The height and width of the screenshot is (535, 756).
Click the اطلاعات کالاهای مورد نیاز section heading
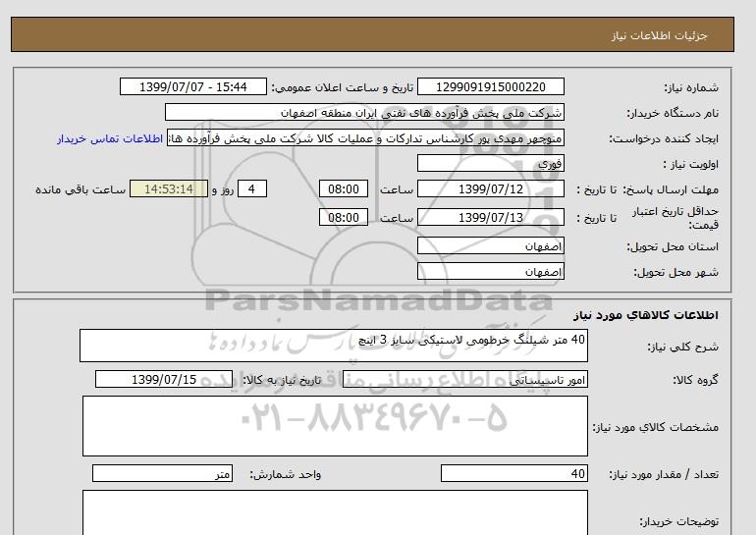[x=646, y=315]
